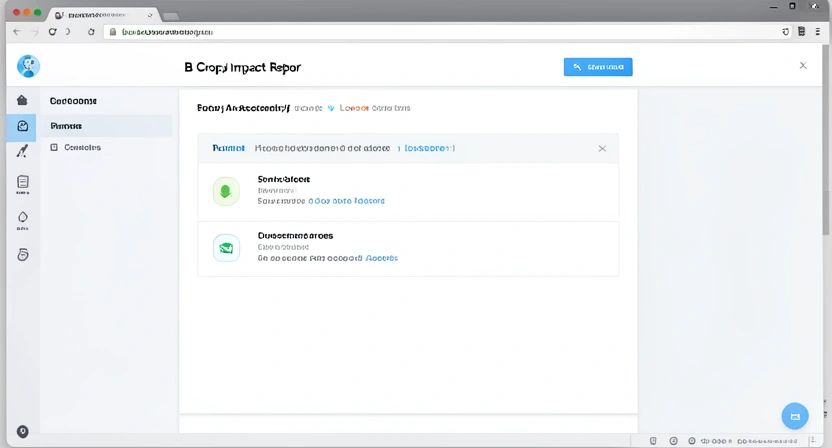Open the document list icon in the sidebar
The width and height of the screenshot is (832, 448).
22,182
